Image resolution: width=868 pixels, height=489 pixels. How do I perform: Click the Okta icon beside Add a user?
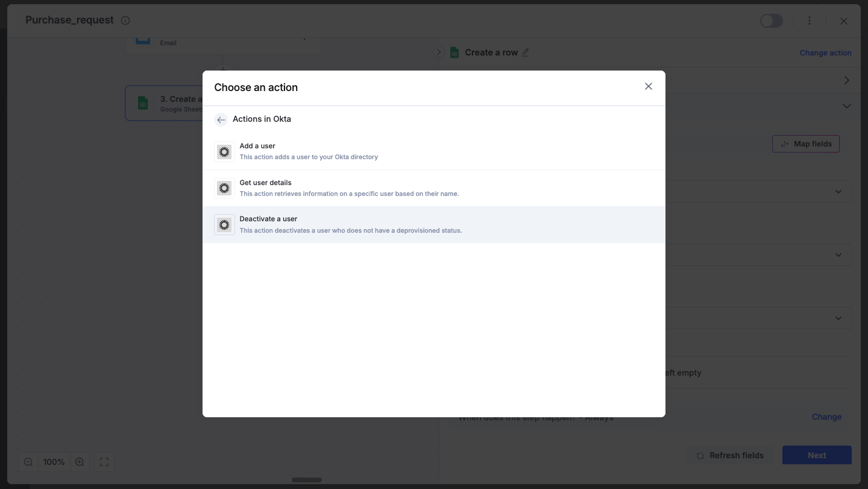point(224,152)
